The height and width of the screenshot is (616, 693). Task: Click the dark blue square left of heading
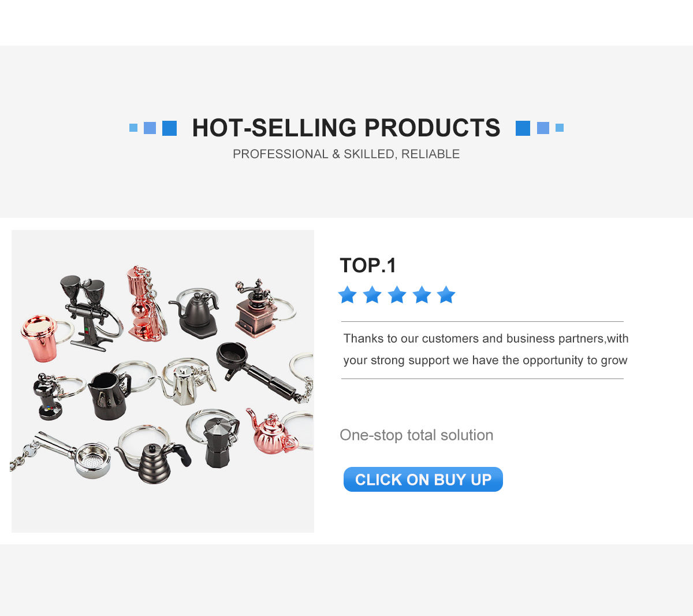tap(169, 128)
